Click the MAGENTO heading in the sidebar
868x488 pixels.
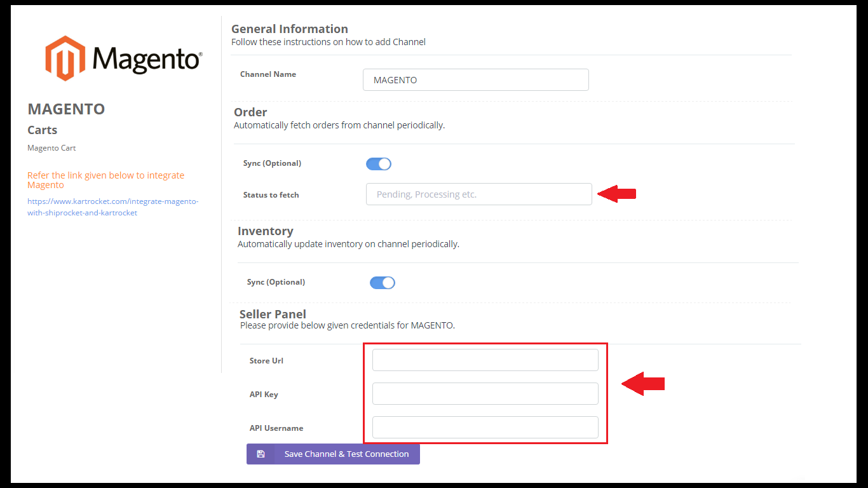coord(66,109)
